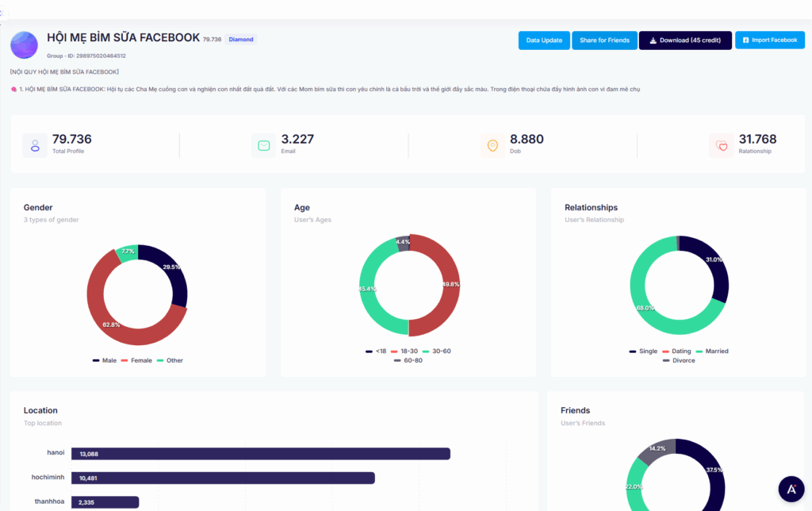The image size is (812, 511).
Task: Toggle the Divorce legend in Relationships chart
Action: pos(679,361)
